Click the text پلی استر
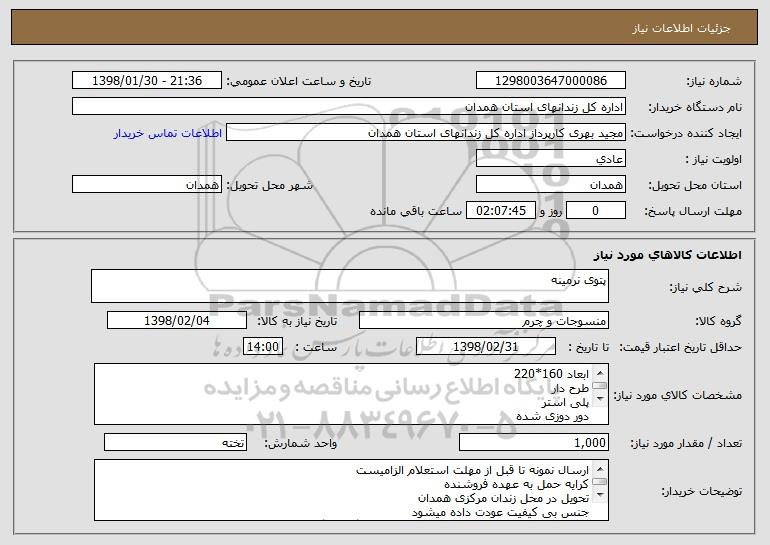Screen dimensions: 770x545 coord(565,403)
